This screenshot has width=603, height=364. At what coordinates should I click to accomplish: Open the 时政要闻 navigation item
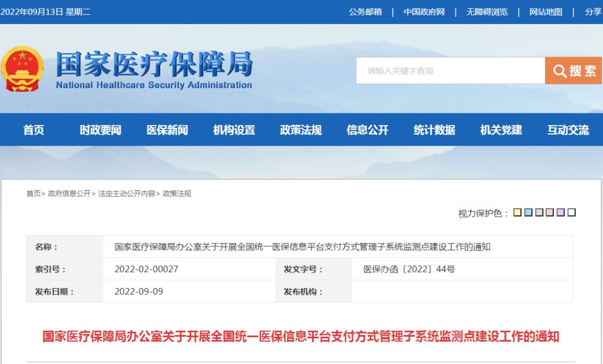click(x=100, y=130)
